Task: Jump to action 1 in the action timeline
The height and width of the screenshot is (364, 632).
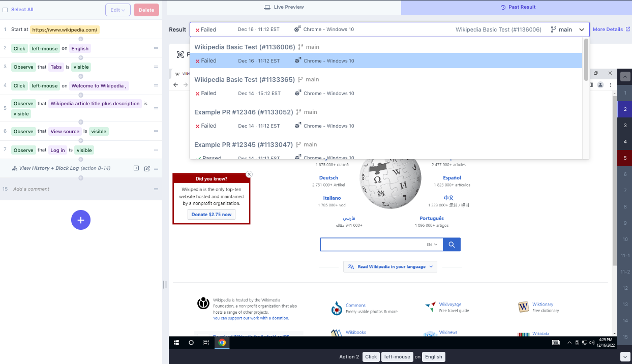Action: pyautogui.click(x=625, y=93)
